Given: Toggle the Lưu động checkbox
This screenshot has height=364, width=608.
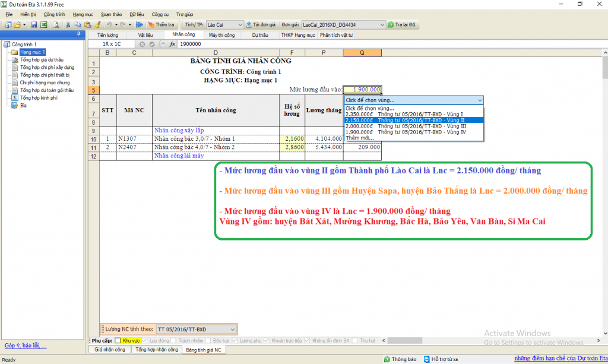Looking at the screenshot, I should coord(145,341).
